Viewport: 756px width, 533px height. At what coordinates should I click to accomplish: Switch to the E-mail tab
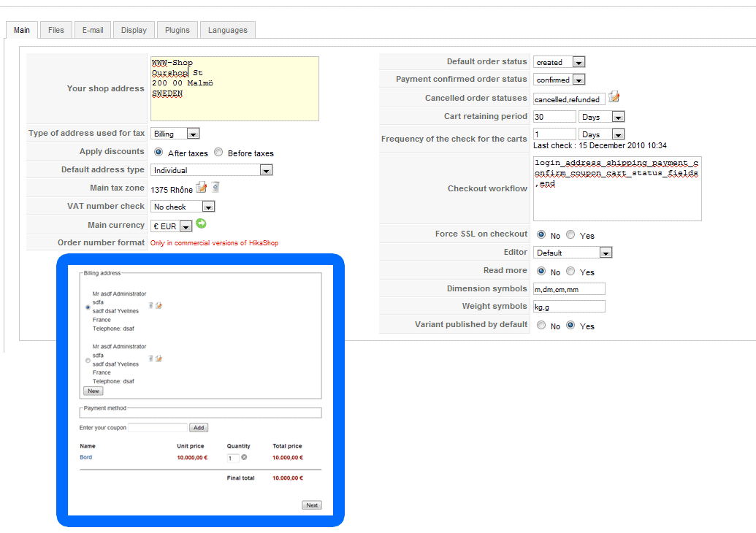(x=93, y=30)
